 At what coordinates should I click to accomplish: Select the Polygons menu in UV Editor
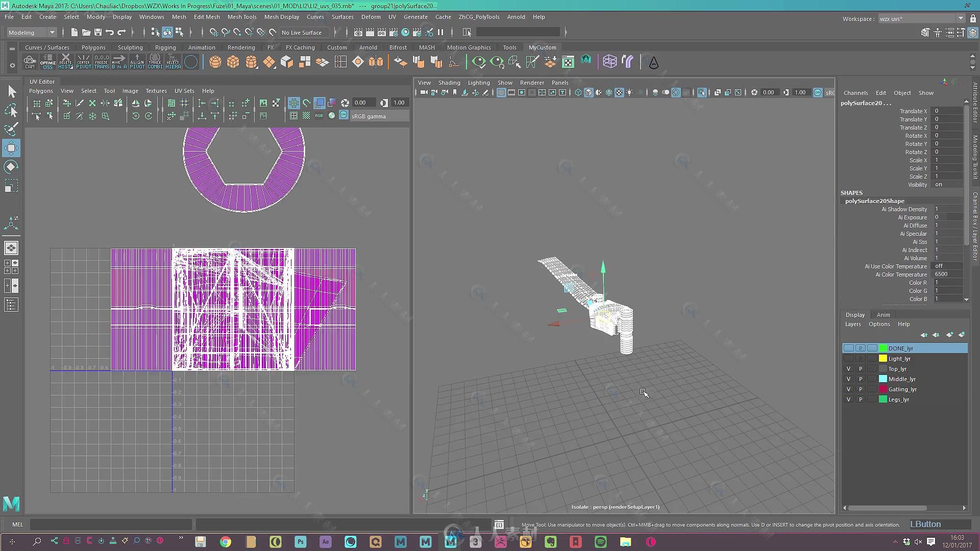41,91
